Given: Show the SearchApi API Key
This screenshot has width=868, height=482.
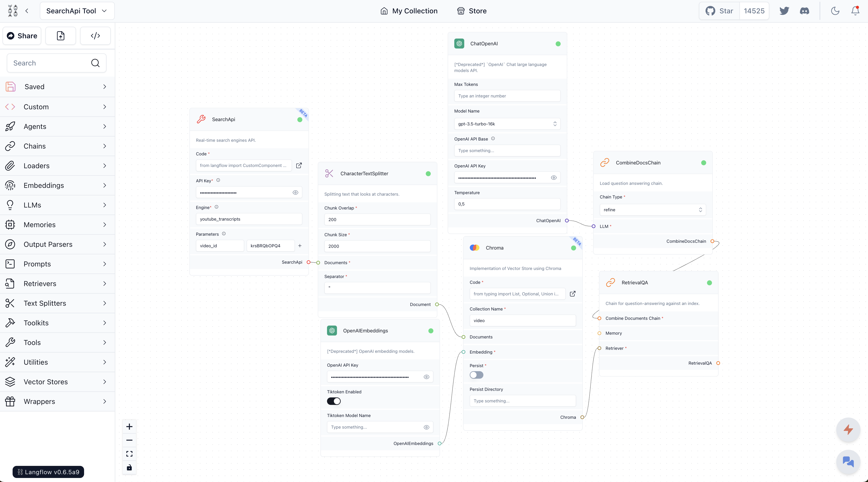Looking at the screenshot, I should click(296, 192).
